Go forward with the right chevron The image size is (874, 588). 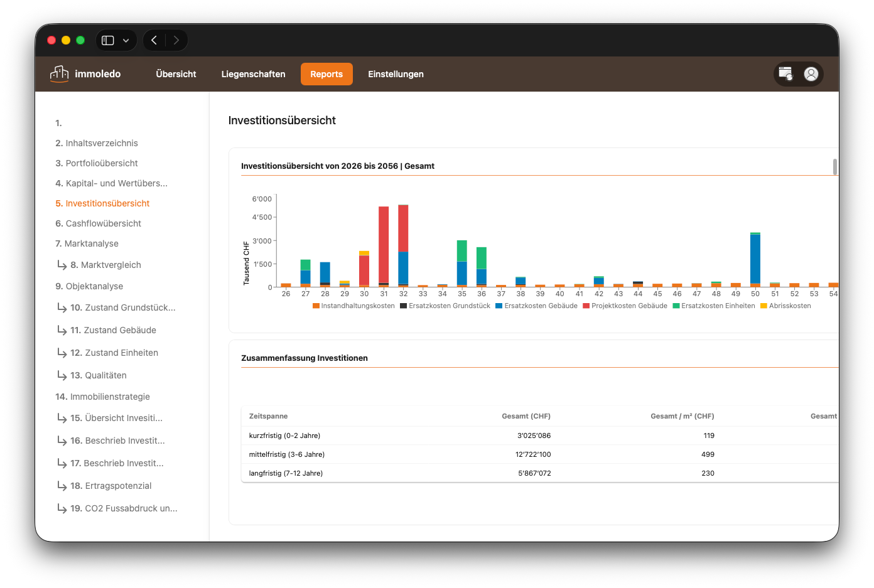click(176, 40)
